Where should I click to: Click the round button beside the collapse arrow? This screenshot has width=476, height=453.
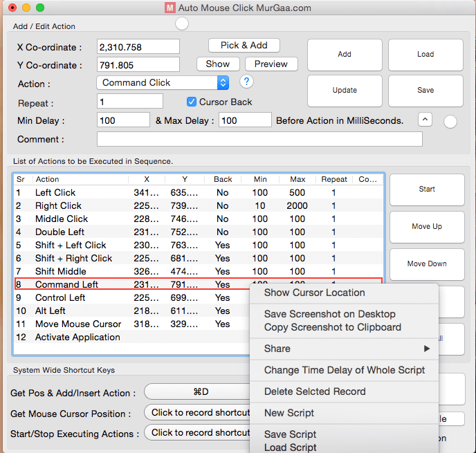coord(450,122)
